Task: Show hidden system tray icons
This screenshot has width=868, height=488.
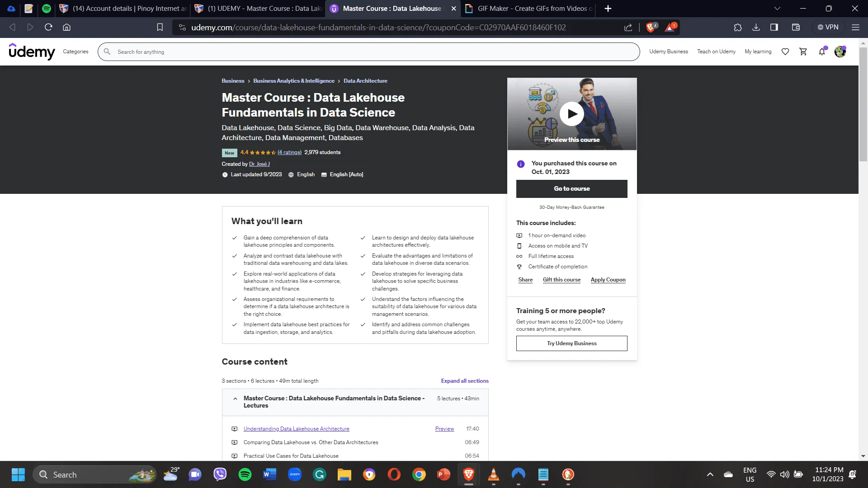Action: click(x=710, y=474)
